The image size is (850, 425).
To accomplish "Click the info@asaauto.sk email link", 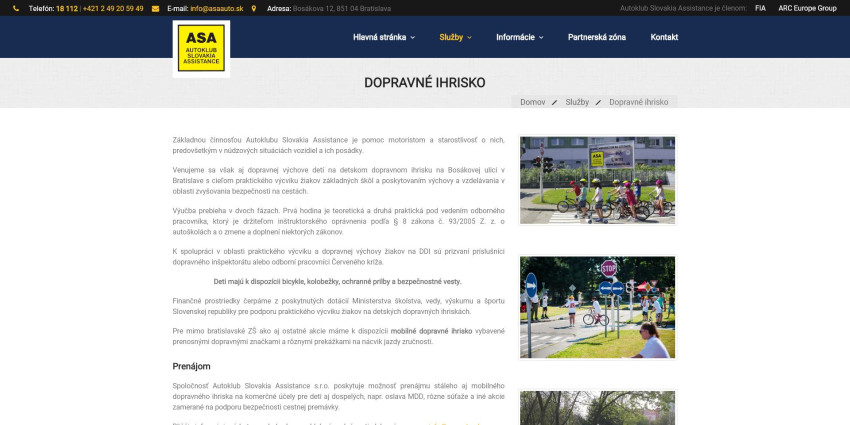I will (x=217, y=9).
